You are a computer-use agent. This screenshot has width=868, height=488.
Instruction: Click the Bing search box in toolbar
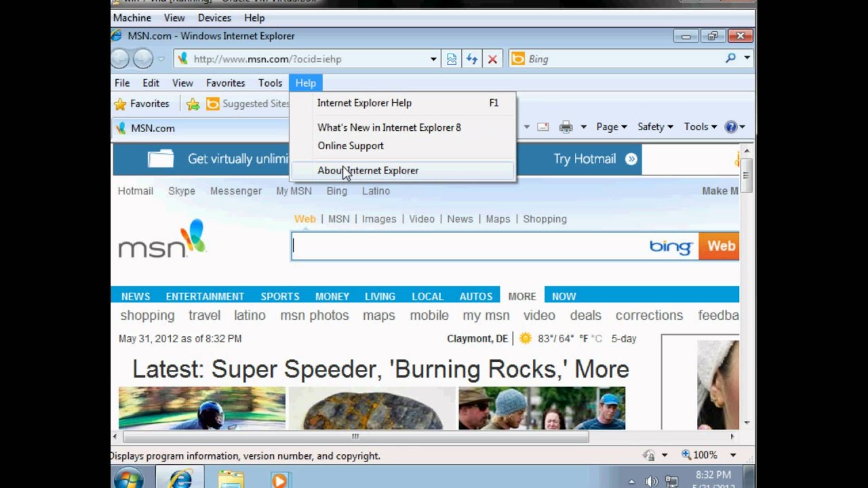click(614, 59)
